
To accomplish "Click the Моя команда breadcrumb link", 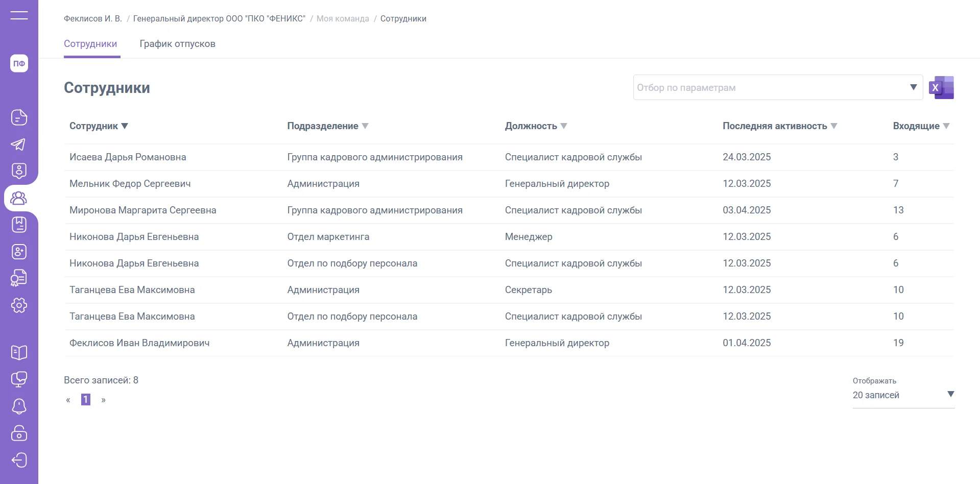I will (343, 19).
